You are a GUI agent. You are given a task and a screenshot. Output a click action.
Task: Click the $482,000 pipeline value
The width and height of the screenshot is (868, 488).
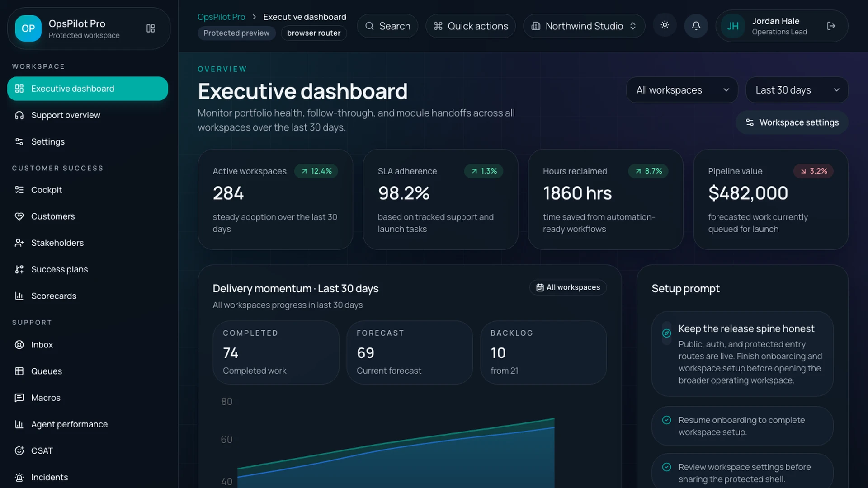point(748,193)
